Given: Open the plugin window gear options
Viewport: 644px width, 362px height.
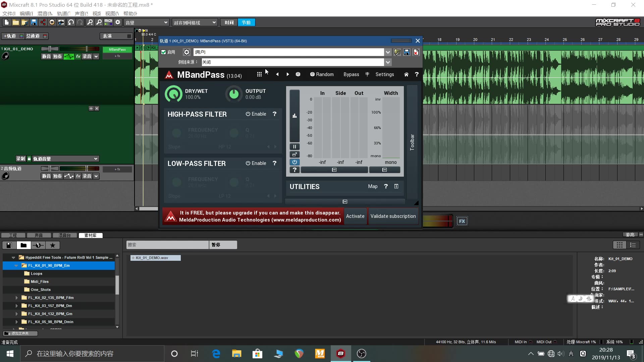Looking at the screenshot, I should [x=186, y=52].
